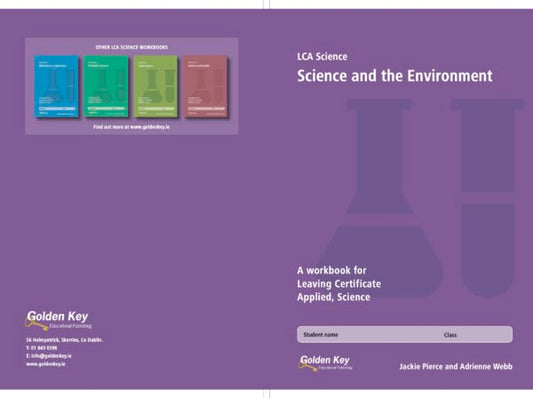Click the Skerries, Co Dublin address line
The height and width of the screenshot is (398, 533).
click(x=64, y=340)
